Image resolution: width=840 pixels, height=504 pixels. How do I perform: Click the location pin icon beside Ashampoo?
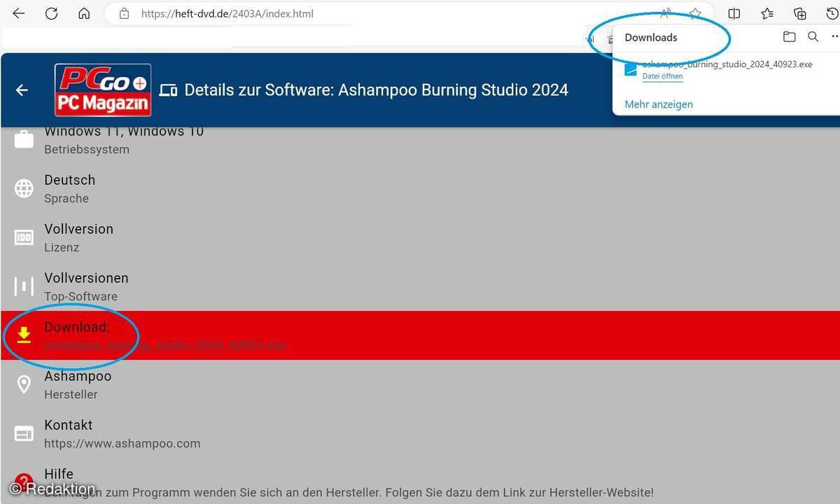click(x=24, y=384)
